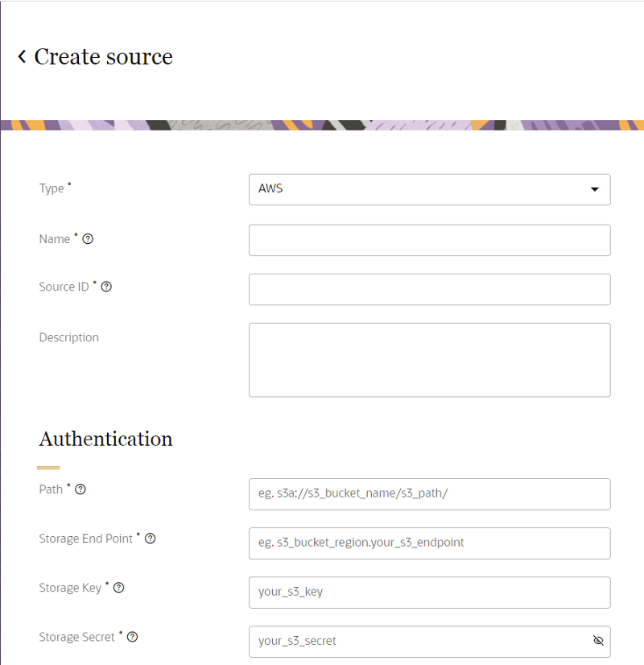Click the Authentication section heading
Screen dimensions: 644x665
[105, 439]
